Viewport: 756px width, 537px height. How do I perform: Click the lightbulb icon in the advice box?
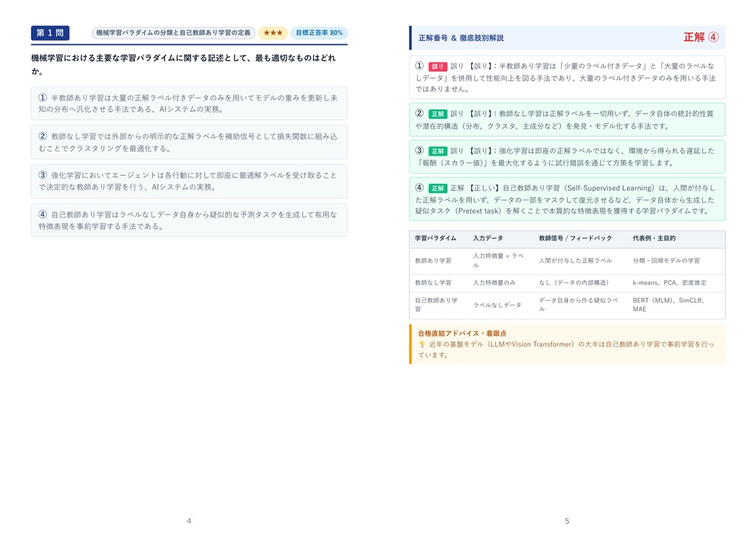pos(422,344)
